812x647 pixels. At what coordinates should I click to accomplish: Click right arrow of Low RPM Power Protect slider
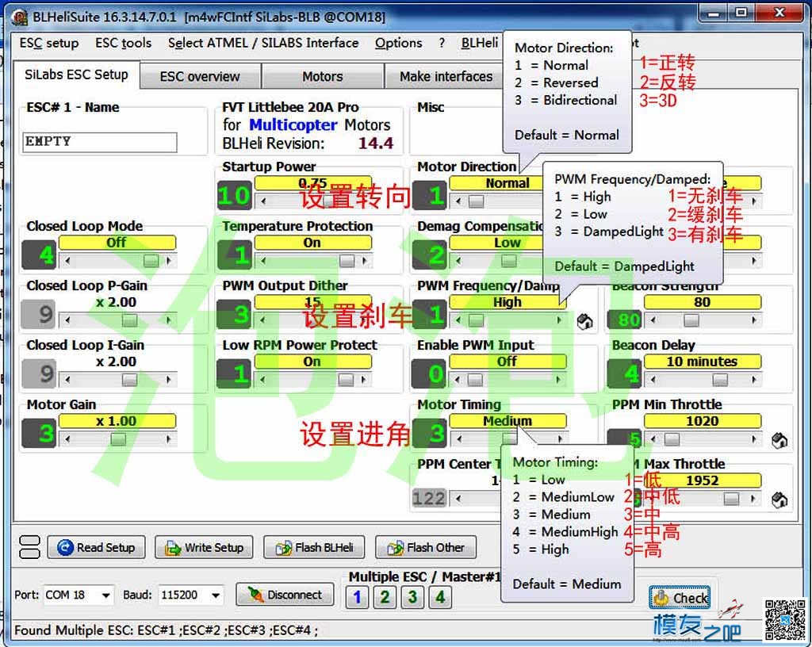tap(365, 380)
